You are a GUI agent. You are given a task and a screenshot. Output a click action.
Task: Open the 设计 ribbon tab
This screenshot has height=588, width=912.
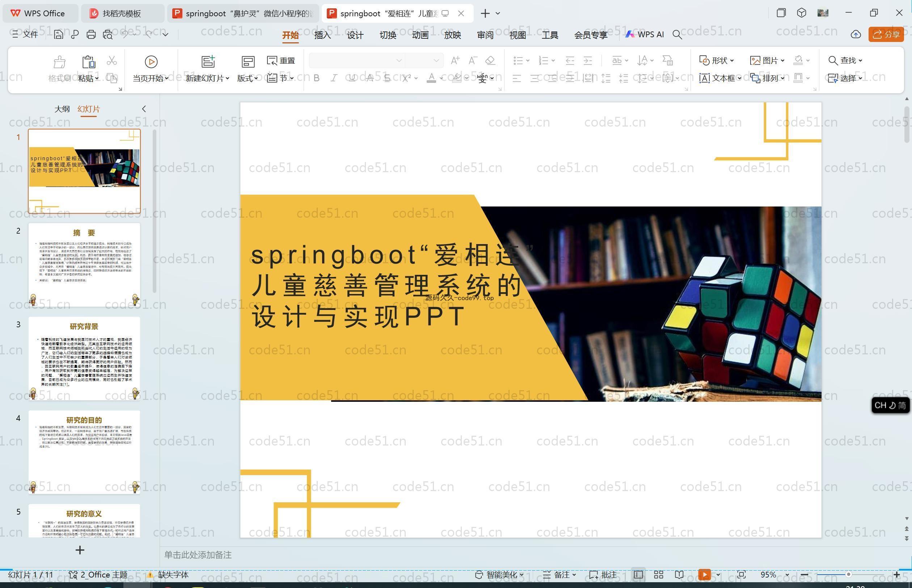pyautogui.click(x=355, y=35)
